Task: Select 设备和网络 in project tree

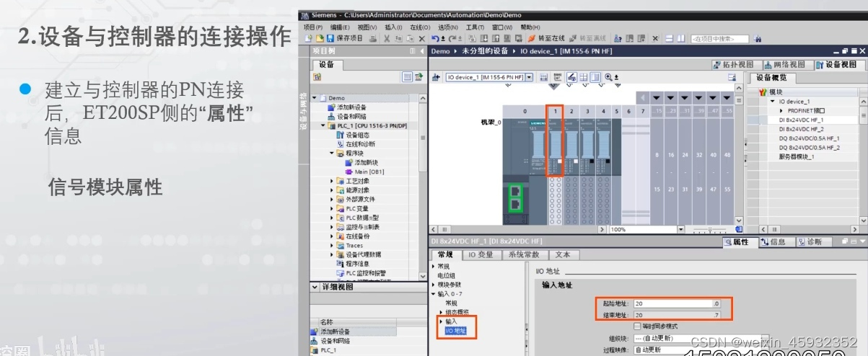Action: 351,116
